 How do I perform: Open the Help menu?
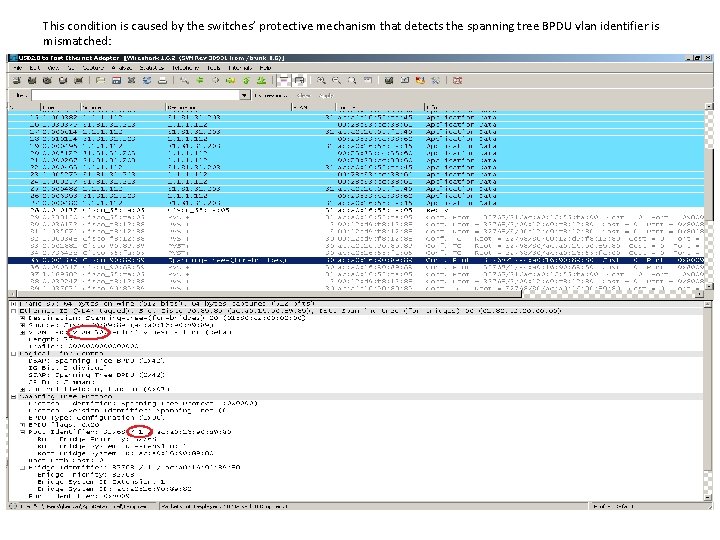265,68
